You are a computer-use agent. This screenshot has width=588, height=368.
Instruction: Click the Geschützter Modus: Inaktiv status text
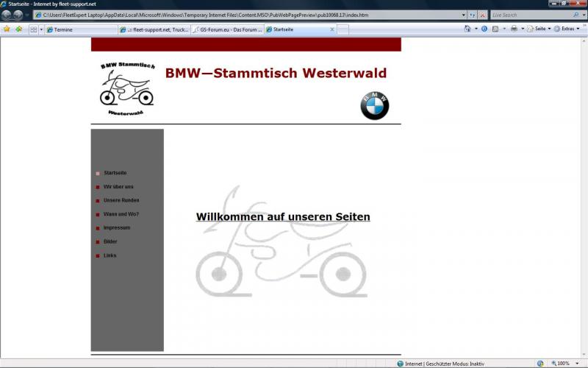[455, 364]
